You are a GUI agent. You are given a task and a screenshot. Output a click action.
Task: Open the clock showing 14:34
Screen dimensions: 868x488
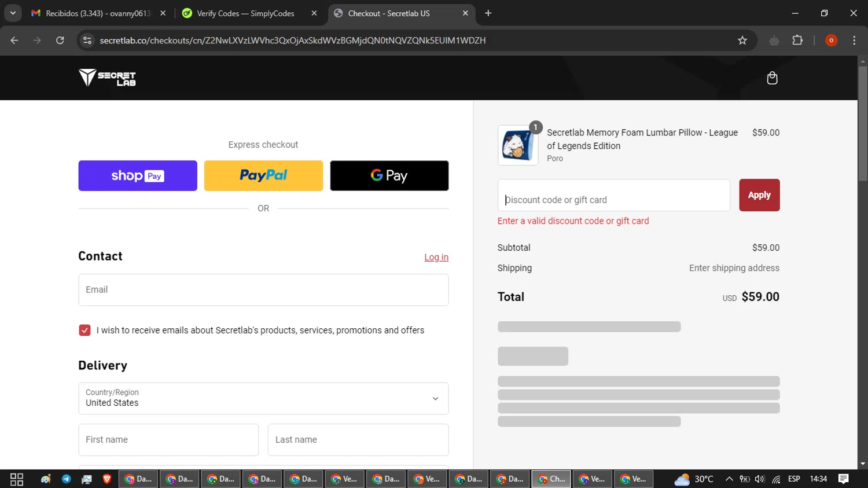818,479
